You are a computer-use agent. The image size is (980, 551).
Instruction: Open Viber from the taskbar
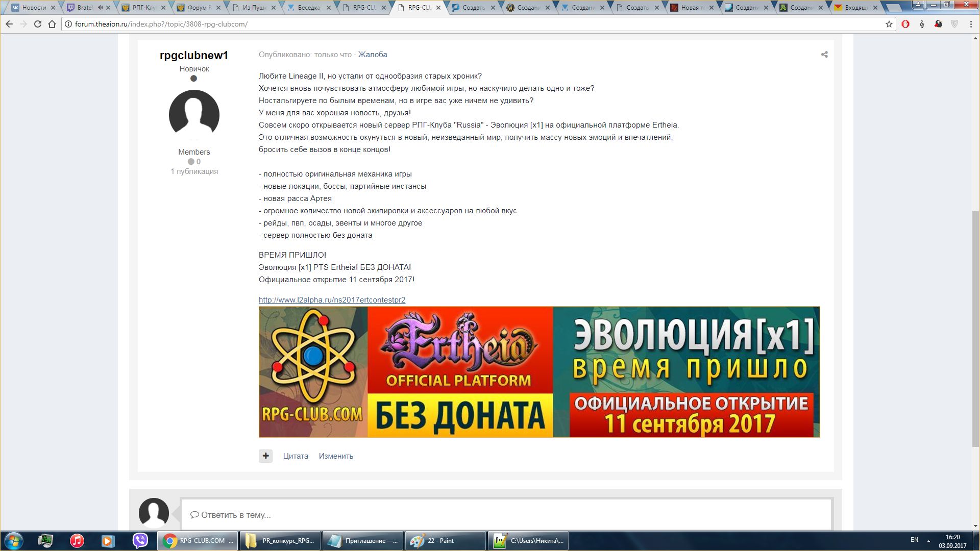[140, 541]
